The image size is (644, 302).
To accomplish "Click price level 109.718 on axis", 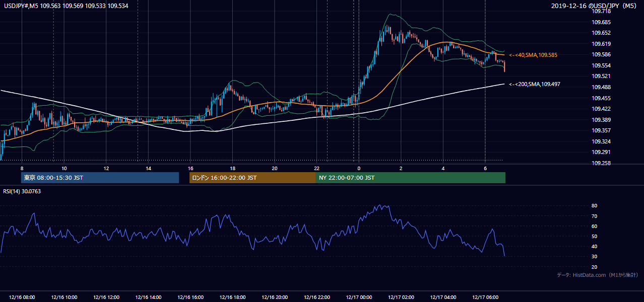I will pyautogui.click(x=601, y=11).
